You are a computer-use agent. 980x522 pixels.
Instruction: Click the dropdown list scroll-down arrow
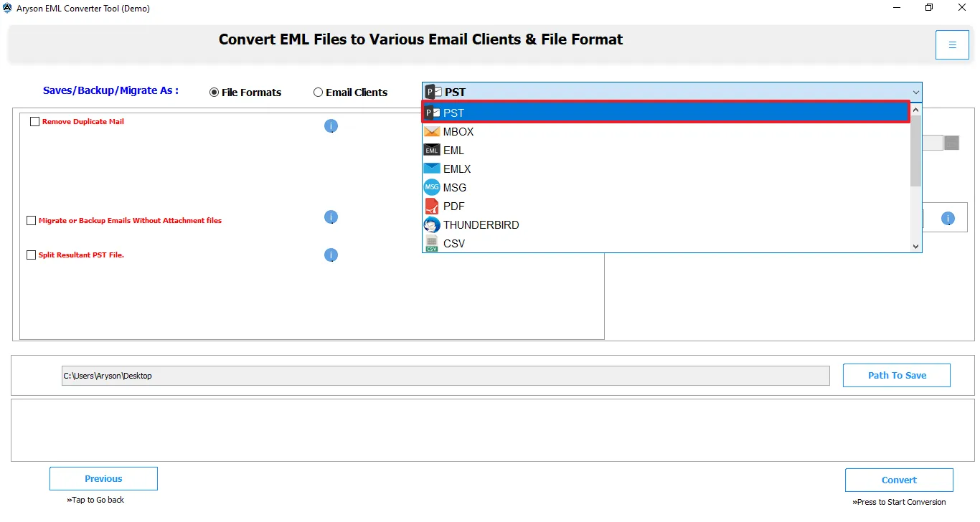(915, 246)
